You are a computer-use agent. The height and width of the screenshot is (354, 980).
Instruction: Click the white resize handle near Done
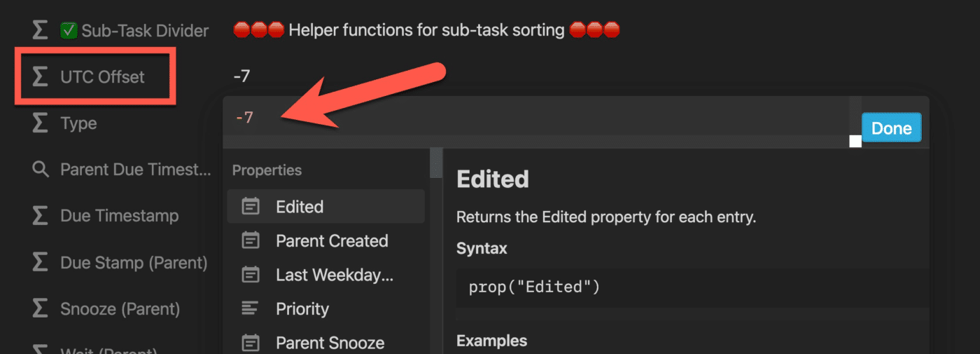tap(855, 142)
